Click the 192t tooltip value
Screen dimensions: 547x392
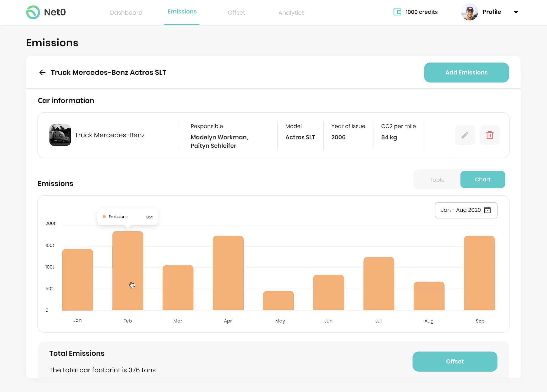click(x=149, y=217)
